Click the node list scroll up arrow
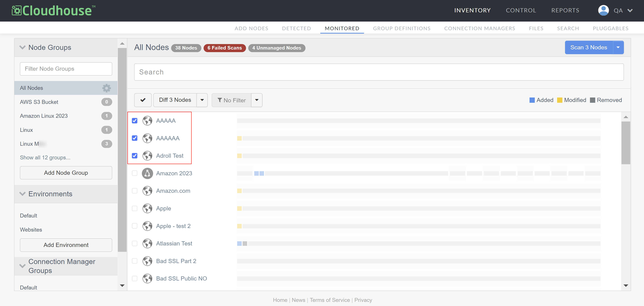Image resolution: width=644 pixels, height=306 pixels. (x=626, y=117)
